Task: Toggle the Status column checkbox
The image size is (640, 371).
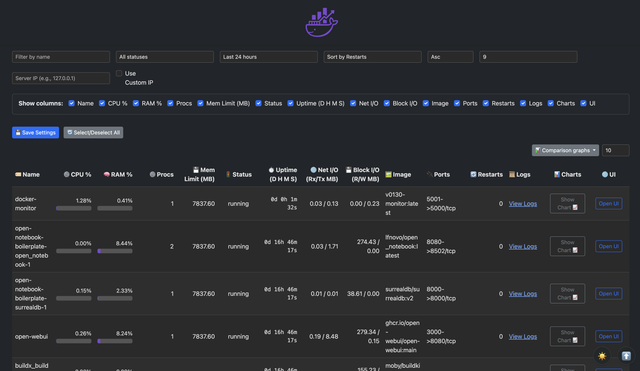Action: click(x=258, y=103)
